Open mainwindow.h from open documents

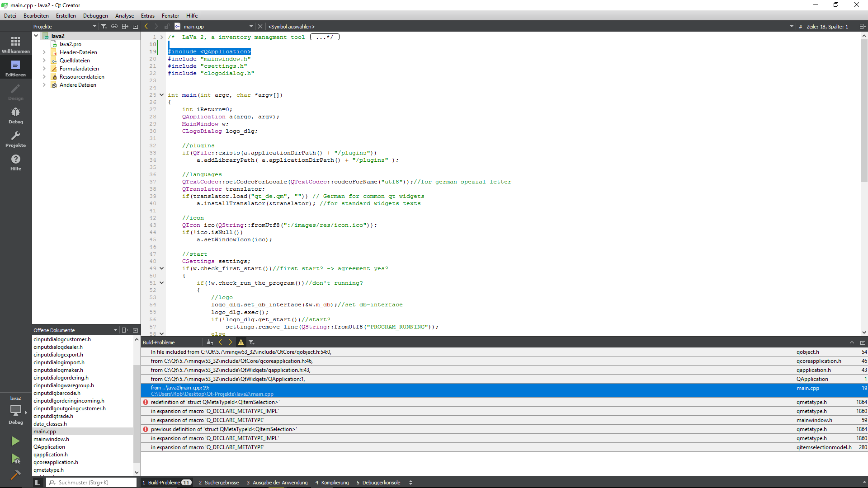51,439
